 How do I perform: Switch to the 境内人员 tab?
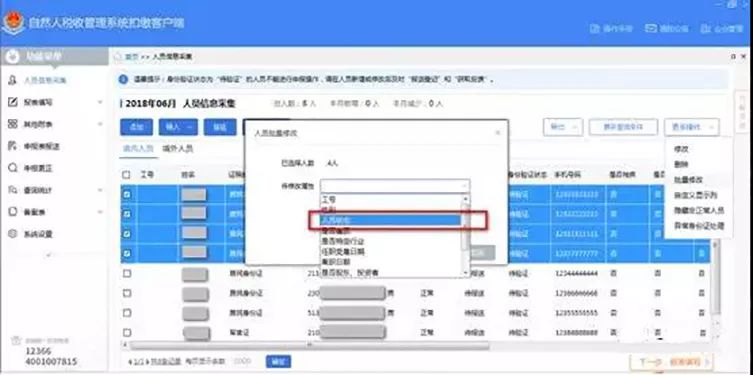pyautogui.click(x=138, y=149)
